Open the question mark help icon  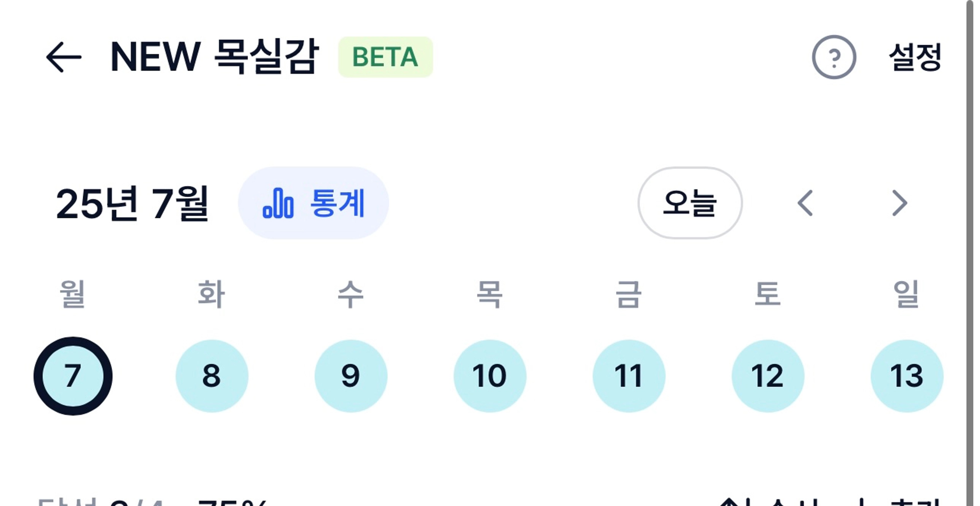tap(834, 57)
